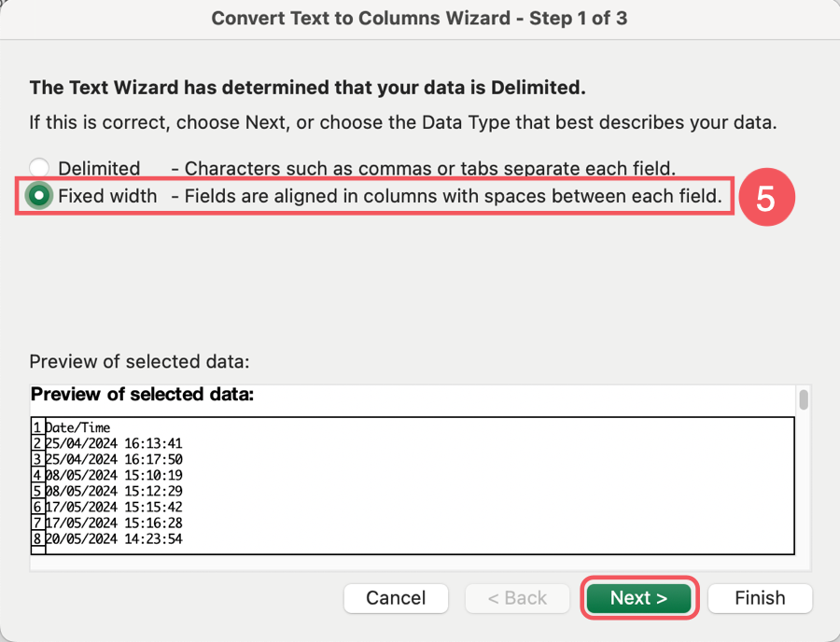Select the Delimited radio button
This screenshot has width=840, height=642.
[x=39, y=169]
